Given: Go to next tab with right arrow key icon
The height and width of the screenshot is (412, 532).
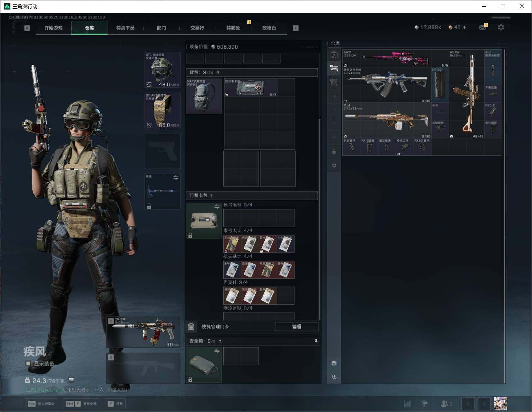Looking at the screenshot, I should 296,28.
